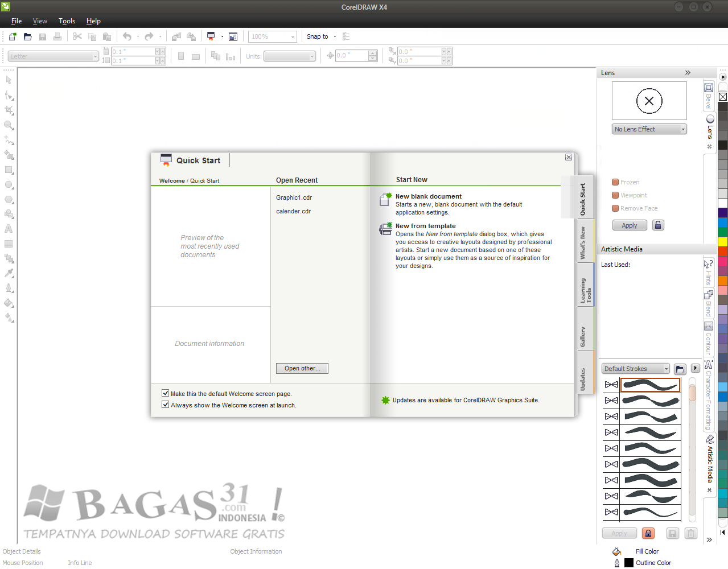Select the Shape tool in toolbox
Viewport: 728px width, 569px height.
tap(9, 95)
